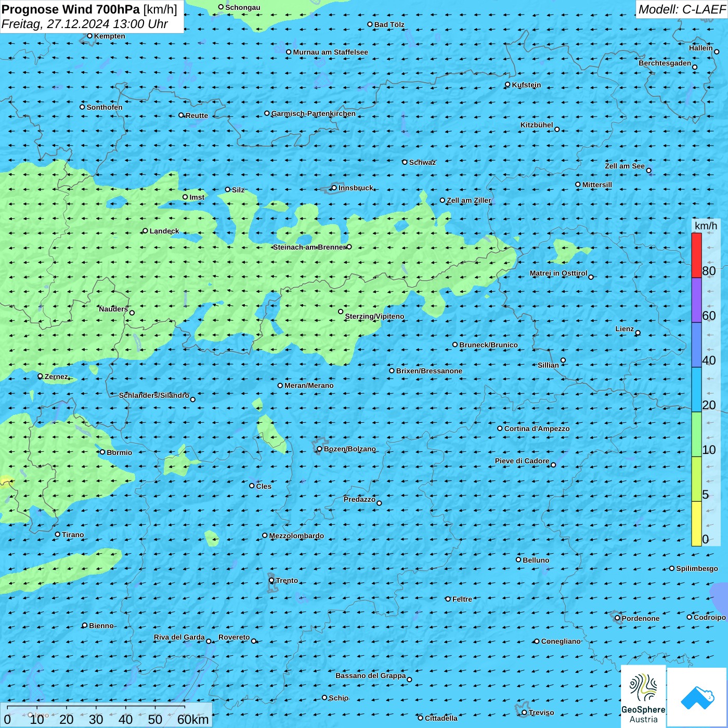Click the Treviso city marker

524,712
